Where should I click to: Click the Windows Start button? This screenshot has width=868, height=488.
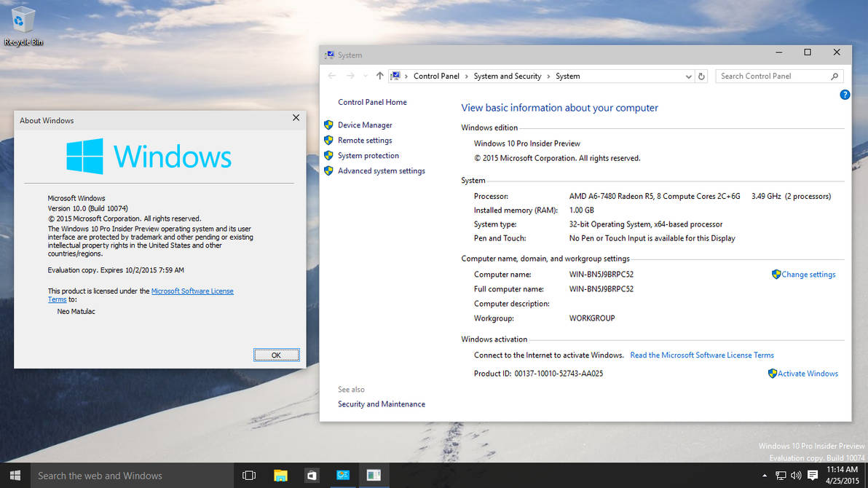coord(15,476)
